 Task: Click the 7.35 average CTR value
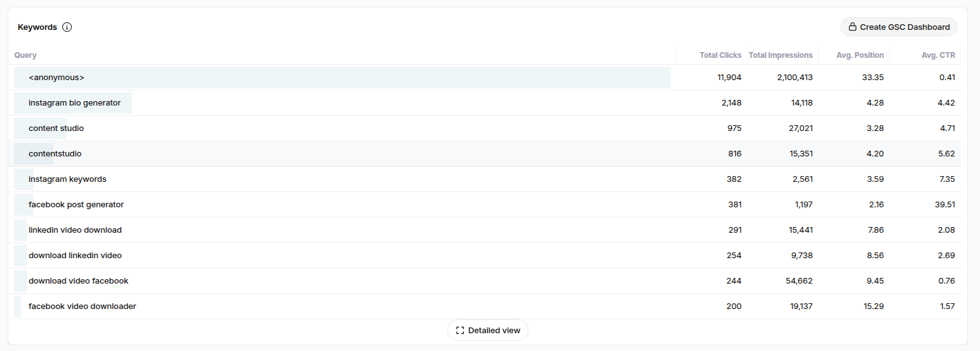tap(947, 179)
